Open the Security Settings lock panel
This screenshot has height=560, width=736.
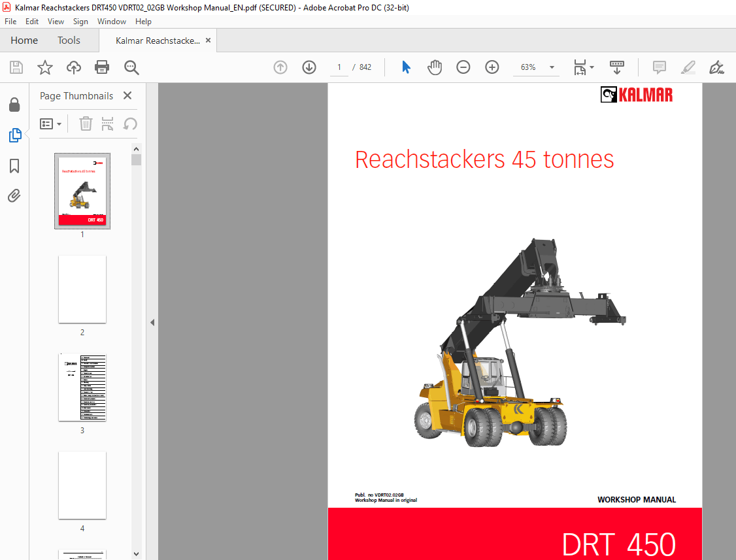[x=14, y=105]
